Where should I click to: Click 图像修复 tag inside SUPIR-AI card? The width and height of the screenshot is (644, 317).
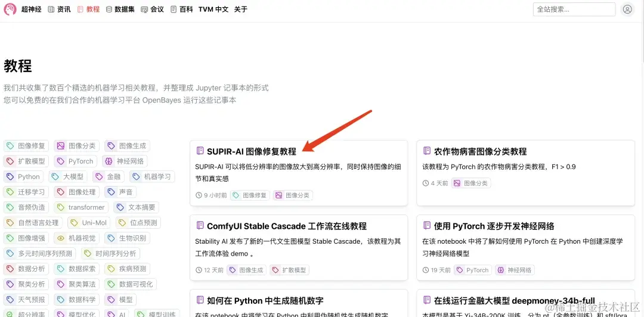point(250,195)
